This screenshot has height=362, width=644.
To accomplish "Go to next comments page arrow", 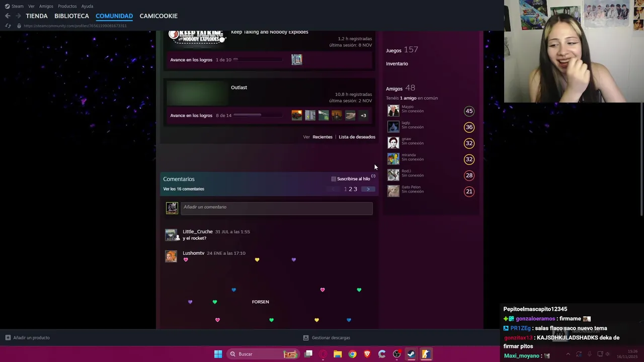I will (x=368, y=189).
